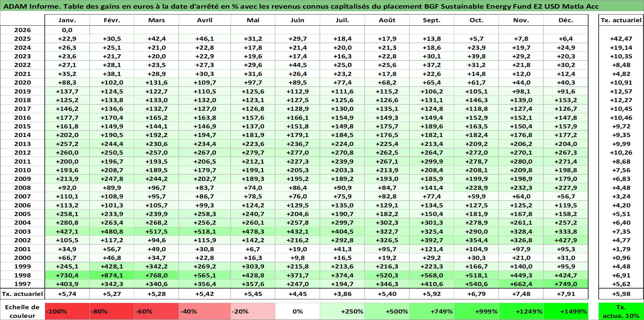644x320 pixels.
Task: Select the +874,1 cell in 1998
Action: 112,275
